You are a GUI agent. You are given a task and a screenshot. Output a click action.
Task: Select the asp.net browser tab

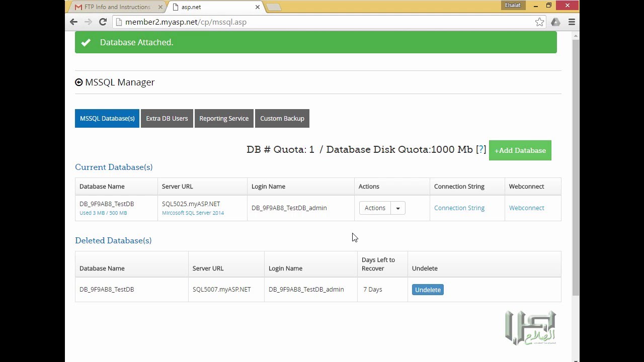coord(216,7)
